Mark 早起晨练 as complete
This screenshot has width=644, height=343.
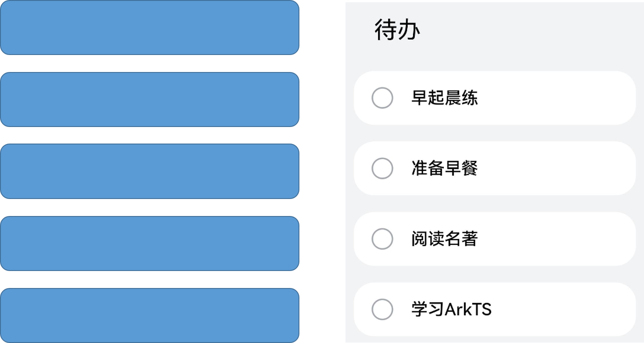[382, 98]
